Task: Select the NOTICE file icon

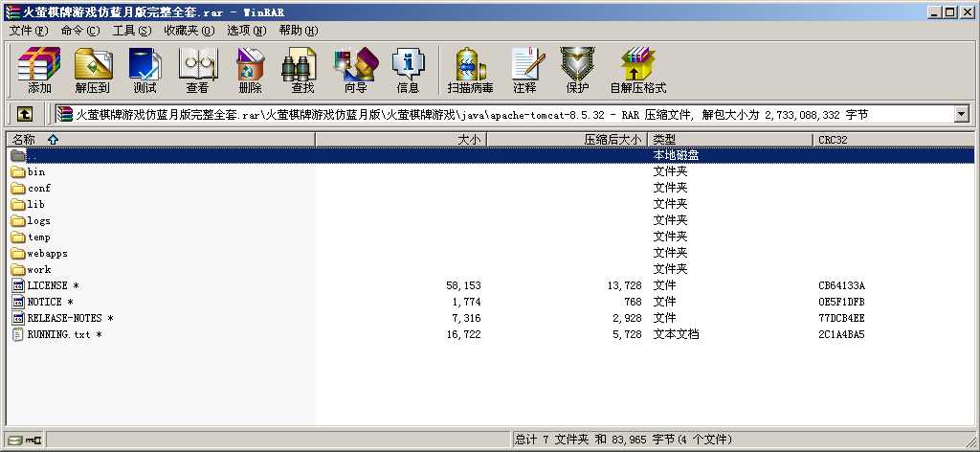Action: pos(18,302)
